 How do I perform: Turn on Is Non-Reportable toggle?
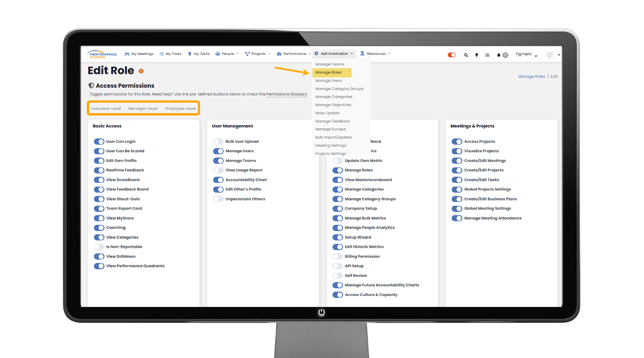(x=99, y=247)
